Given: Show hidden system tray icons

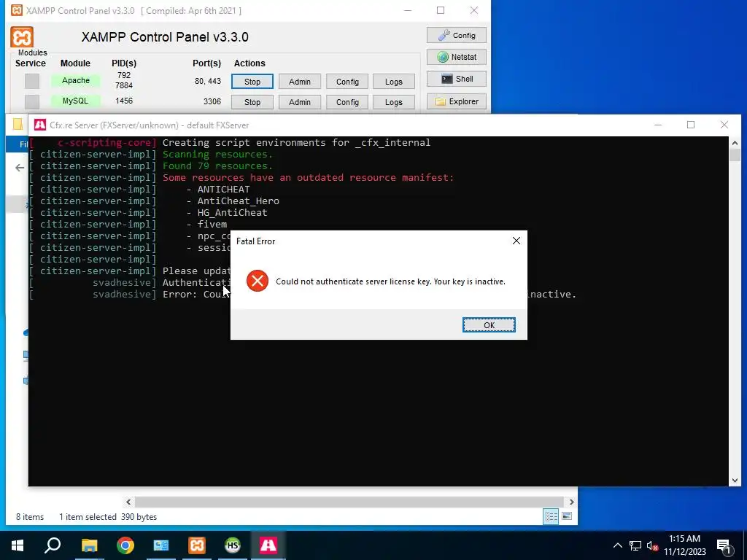Looking at the screenshot, I should click(x=617, y=545).
